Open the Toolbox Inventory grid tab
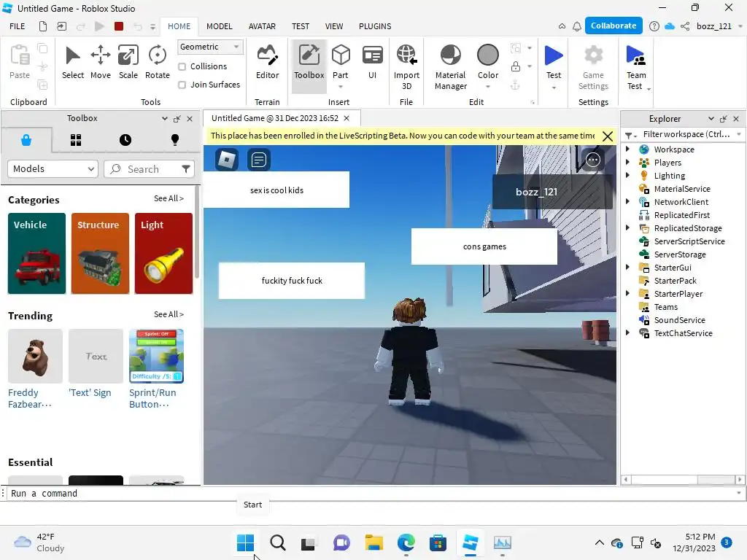 tap(76, 140)
